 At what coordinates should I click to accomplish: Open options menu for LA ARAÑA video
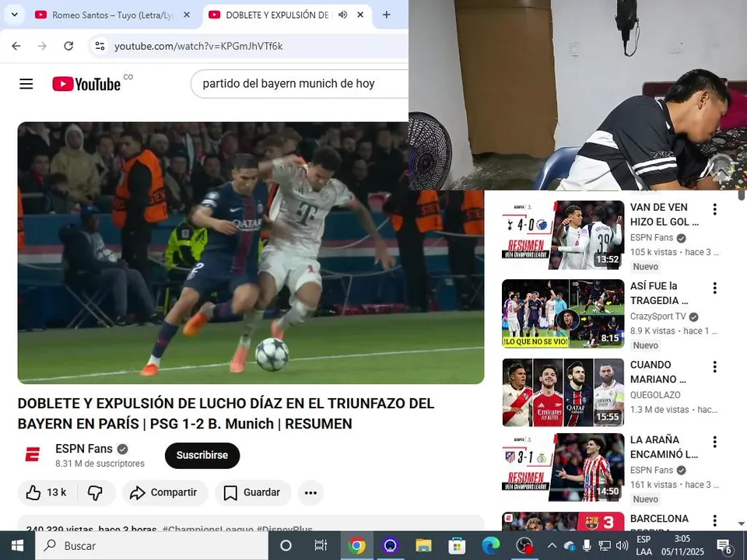714,442
